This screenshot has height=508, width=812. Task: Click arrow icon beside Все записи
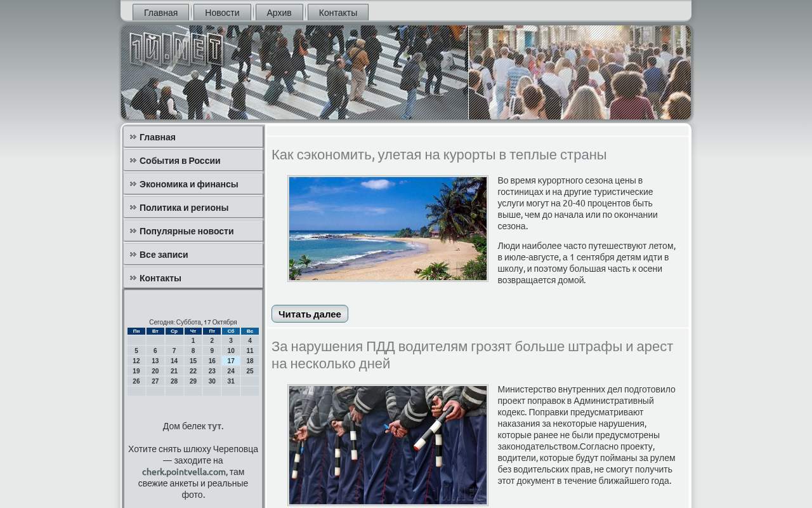pyautogui.click(x=133, y=255)
